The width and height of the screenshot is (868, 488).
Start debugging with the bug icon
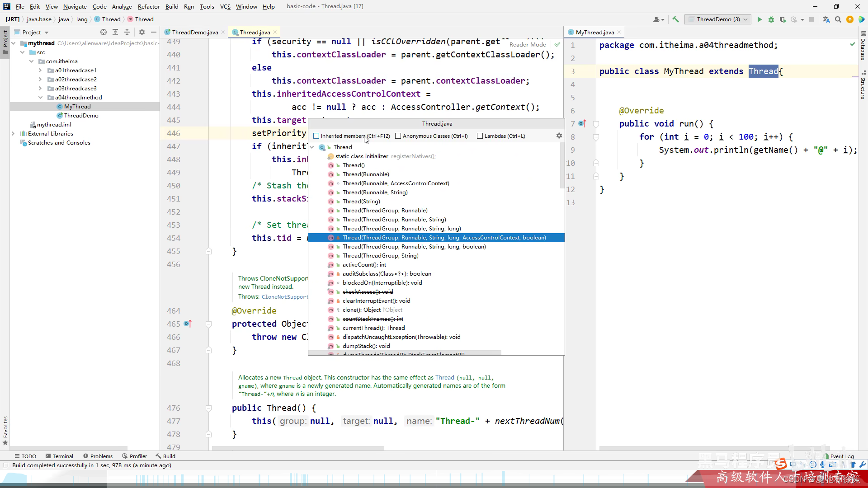coord(771,19)
